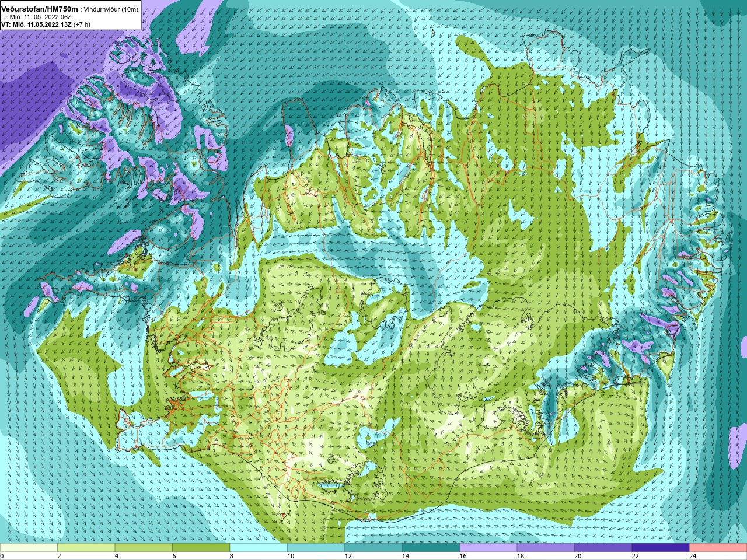This screenshot has height=560, width=747.
Task: Click the legend scale label 20
Action: pyautogui.click(x=578, y=556)
